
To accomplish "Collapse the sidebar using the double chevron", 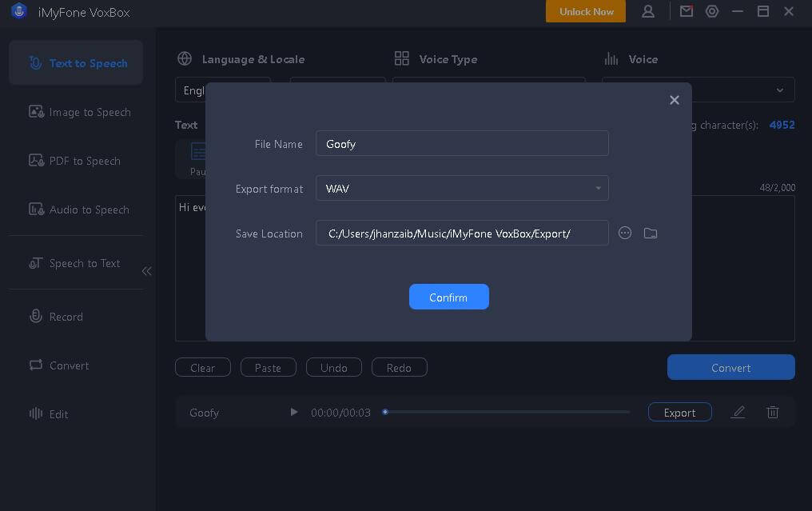I will point(147,271).
